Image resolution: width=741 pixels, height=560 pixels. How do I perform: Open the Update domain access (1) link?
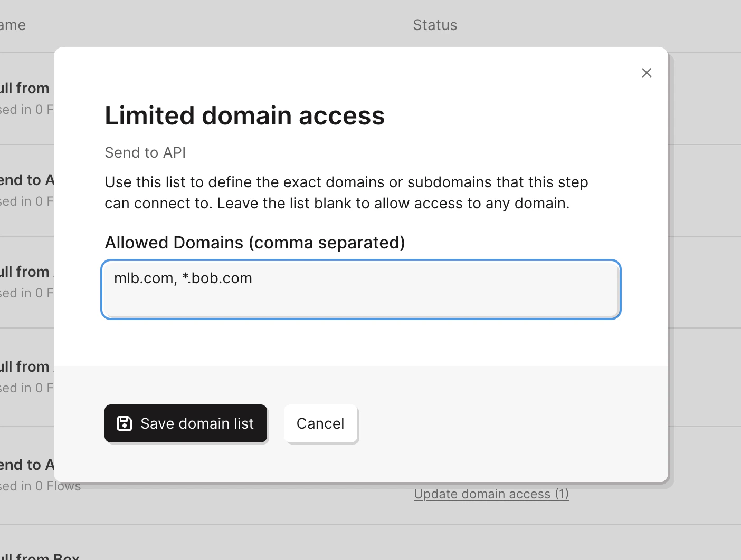tap(491, 494)
